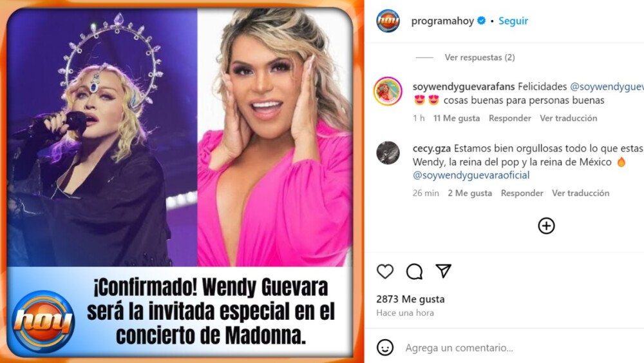Viewport: 644px width, 363px height.
Task: Expand Ver respuestas (2)
Action: (479, 57)
